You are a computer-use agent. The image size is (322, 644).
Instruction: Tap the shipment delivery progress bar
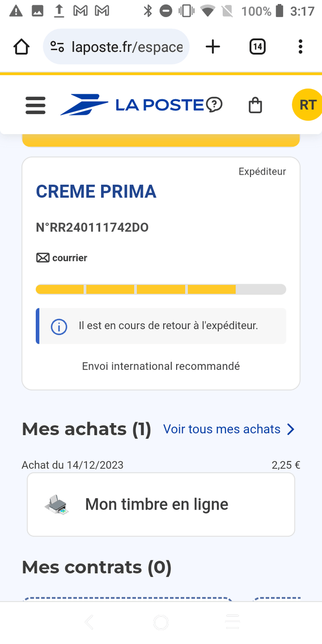[160, 289]
